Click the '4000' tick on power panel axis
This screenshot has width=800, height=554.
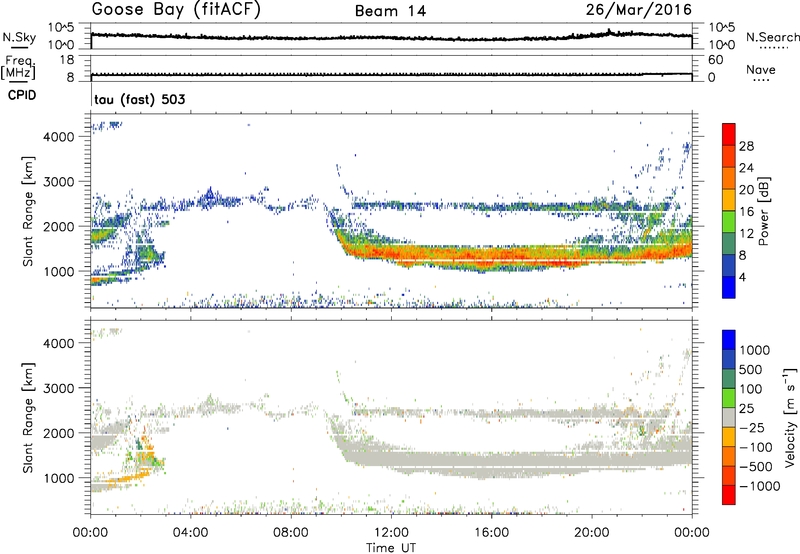pyautogui.click(x=59, y=137)
